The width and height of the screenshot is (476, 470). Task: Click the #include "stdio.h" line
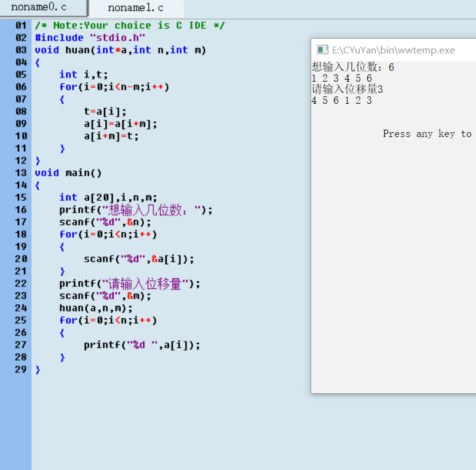point(90,37)
